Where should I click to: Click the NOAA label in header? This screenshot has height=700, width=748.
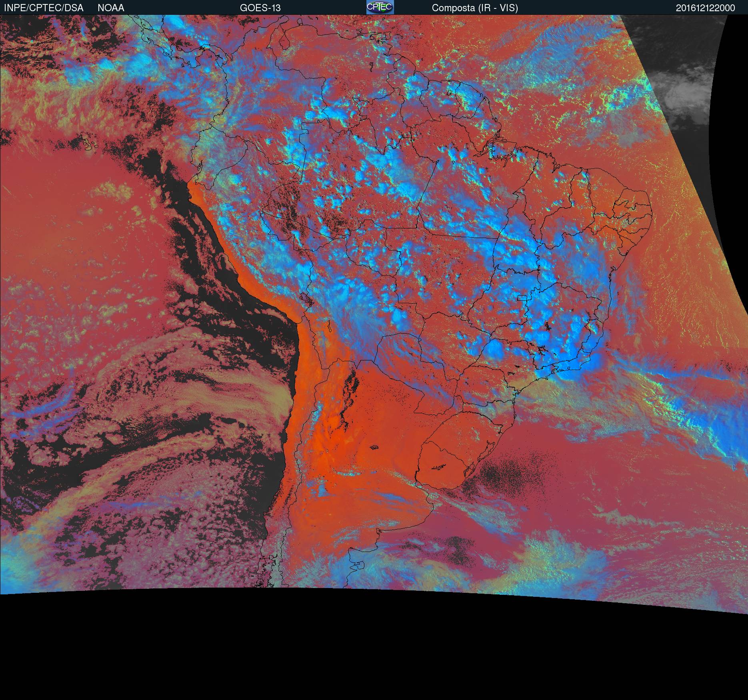(111, 8)
